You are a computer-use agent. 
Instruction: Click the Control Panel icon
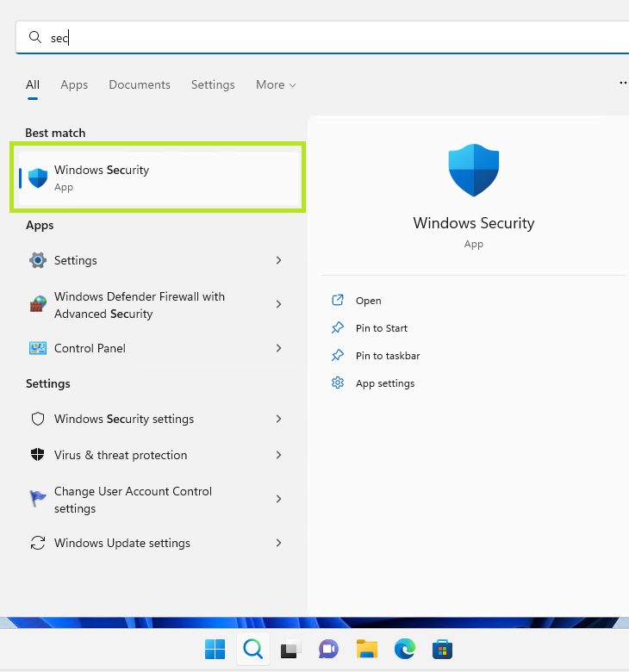click(x=38, y=348)
